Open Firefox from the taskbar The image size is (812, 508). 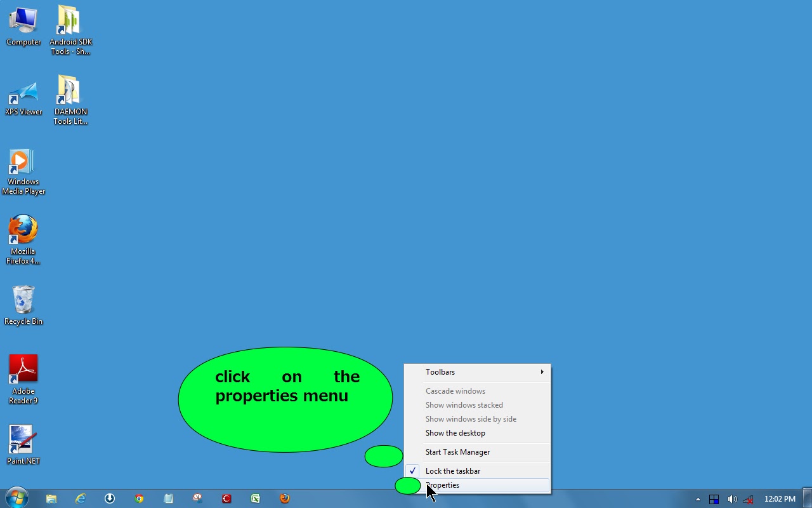[284, 498]
